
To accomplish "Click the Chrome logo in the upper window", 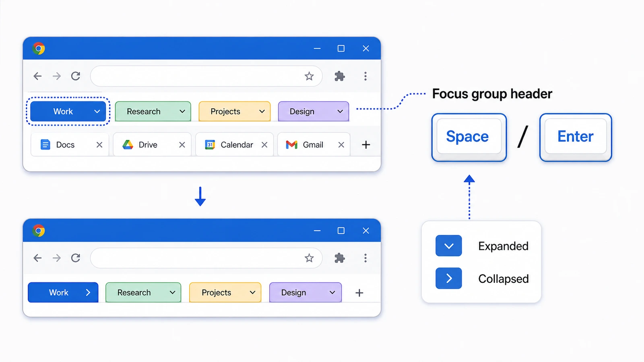I will point(39,49).
